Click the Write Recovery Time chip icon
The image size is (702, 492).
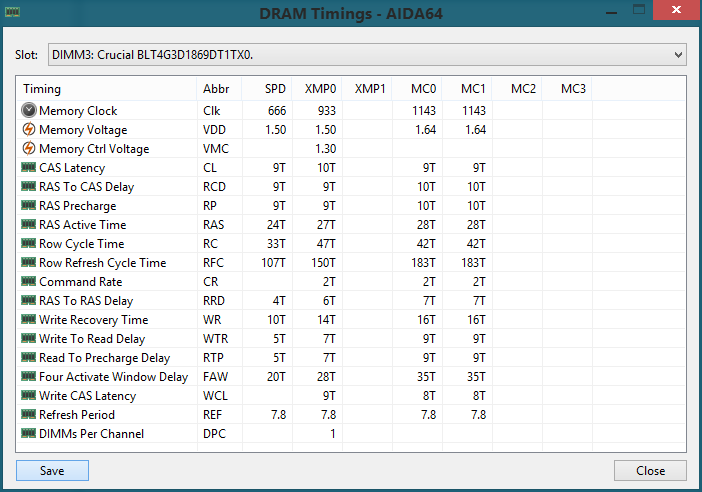pyautogui.click(x=29, y=320)
